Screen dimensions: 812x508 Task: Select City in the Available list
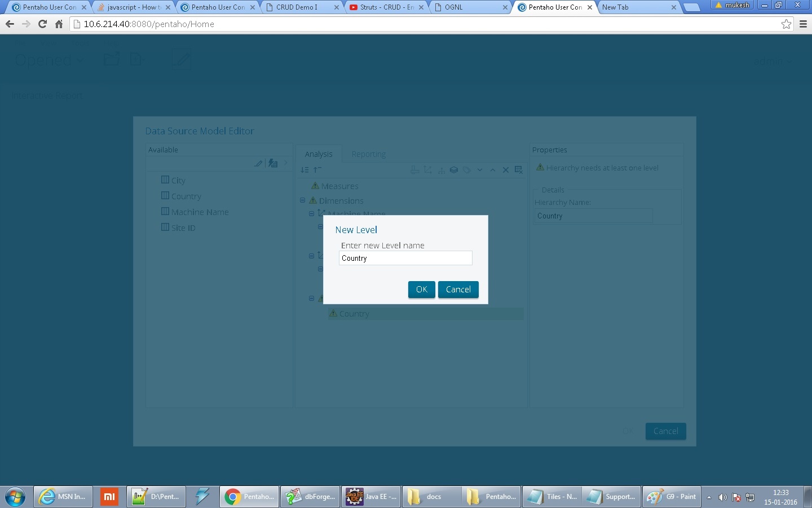(x=178, y=181)
